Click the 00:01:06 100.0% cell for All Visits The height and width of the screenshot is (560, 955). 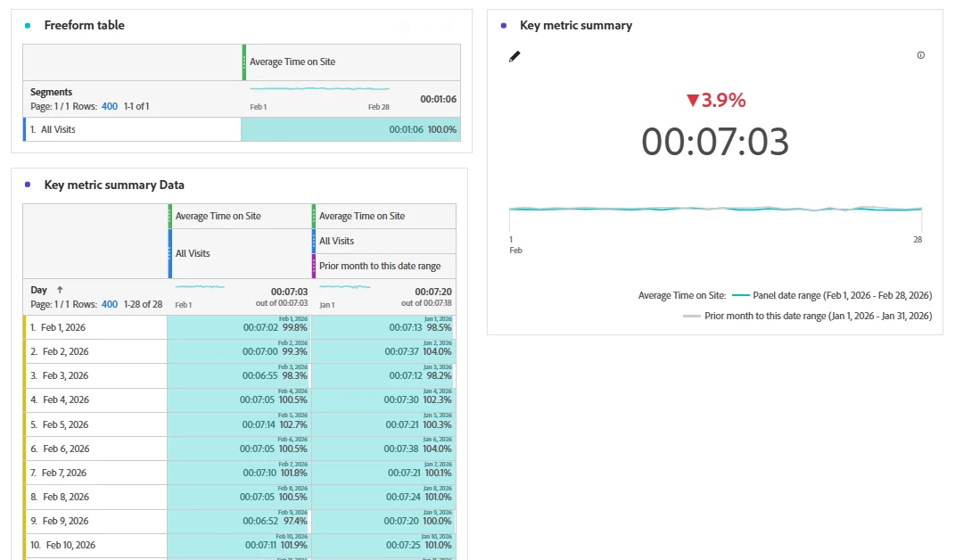[x=350, y=129]
